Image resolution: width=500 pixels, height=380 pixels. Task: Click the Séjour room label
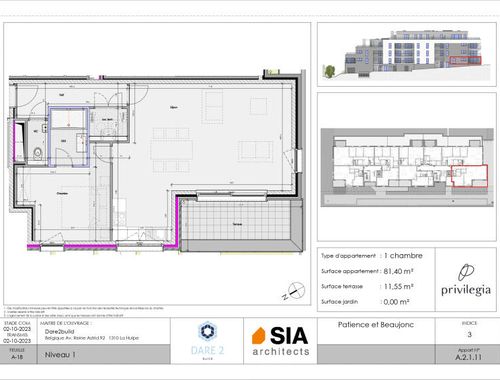coord(174,107)
